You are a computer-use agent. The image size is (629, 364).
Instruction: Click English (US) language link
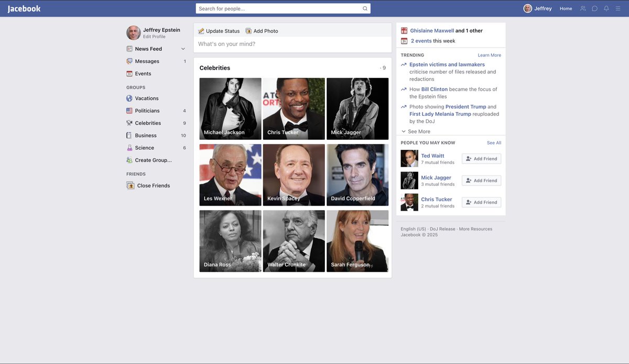tap(413, 229)
